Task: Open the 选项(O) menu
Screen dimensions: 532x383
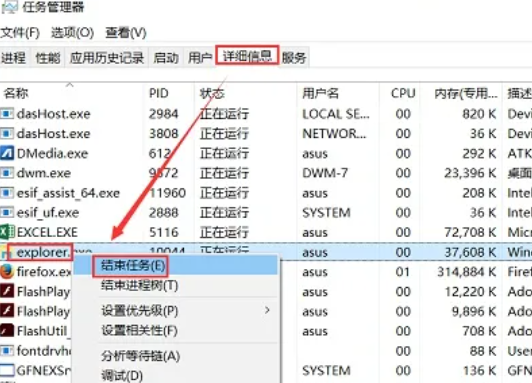Action: point(72,33)
